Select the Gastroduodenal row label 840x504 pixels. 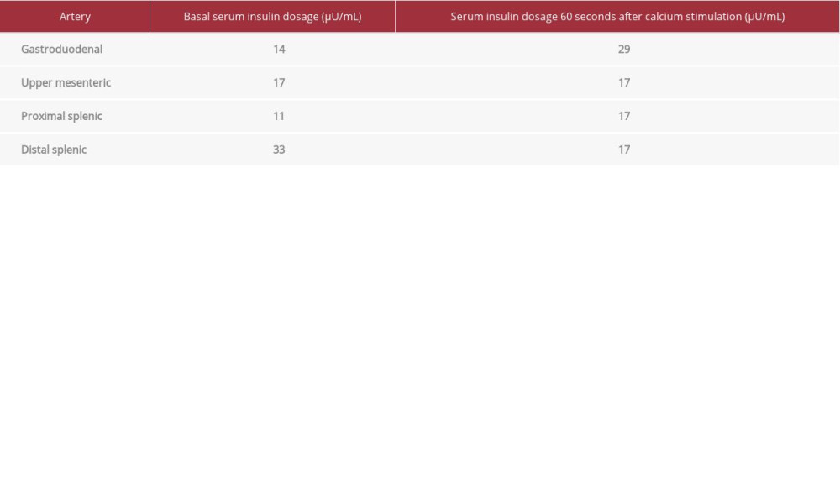(61, 50)
